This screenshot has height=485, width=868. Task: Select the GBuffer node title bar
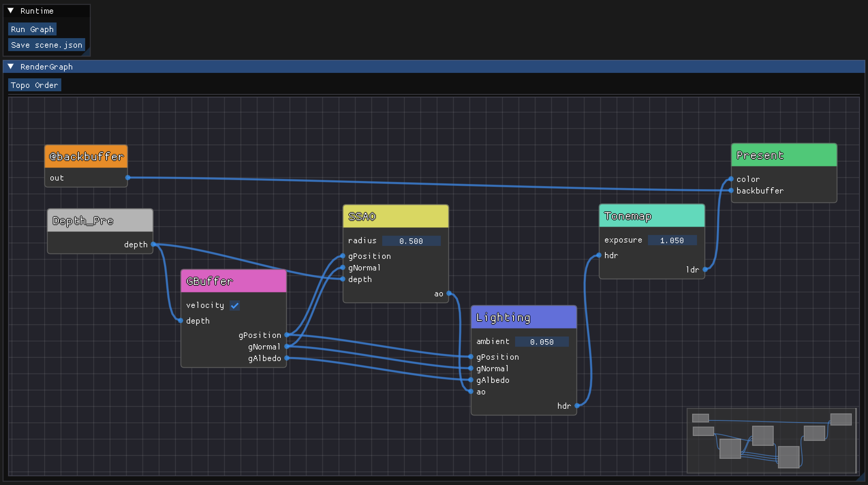click(x=234, y=281)
